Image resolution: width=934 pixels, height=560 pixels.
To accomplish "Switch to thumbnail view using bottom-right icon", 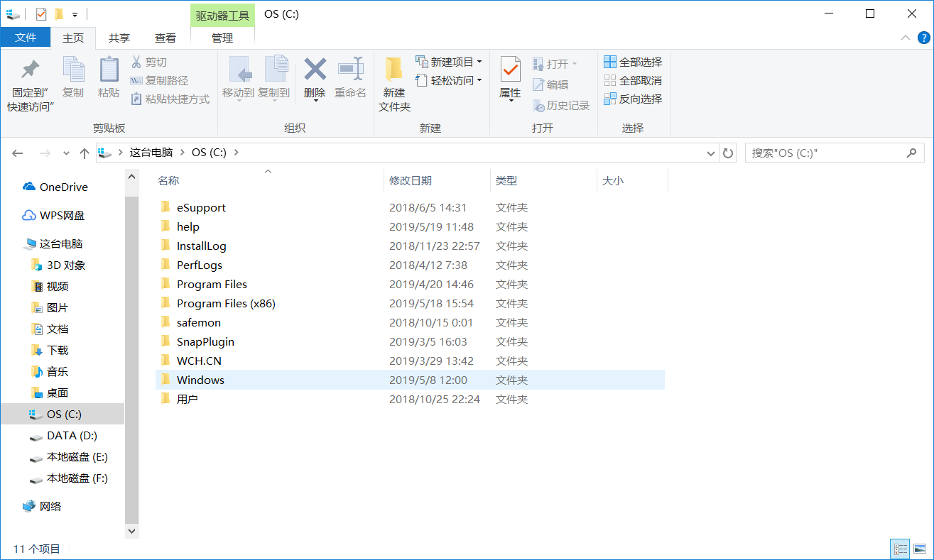I will click(920, 548).
